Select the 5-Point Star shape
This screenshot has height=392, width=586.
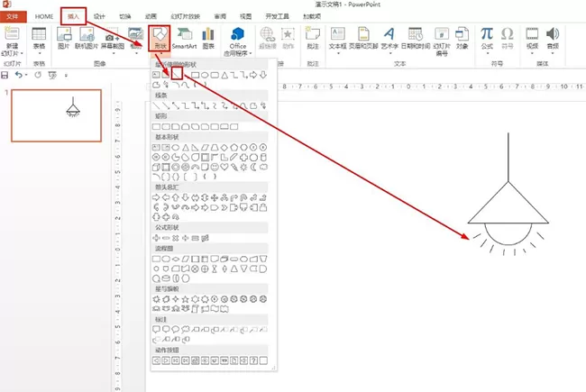186,299
